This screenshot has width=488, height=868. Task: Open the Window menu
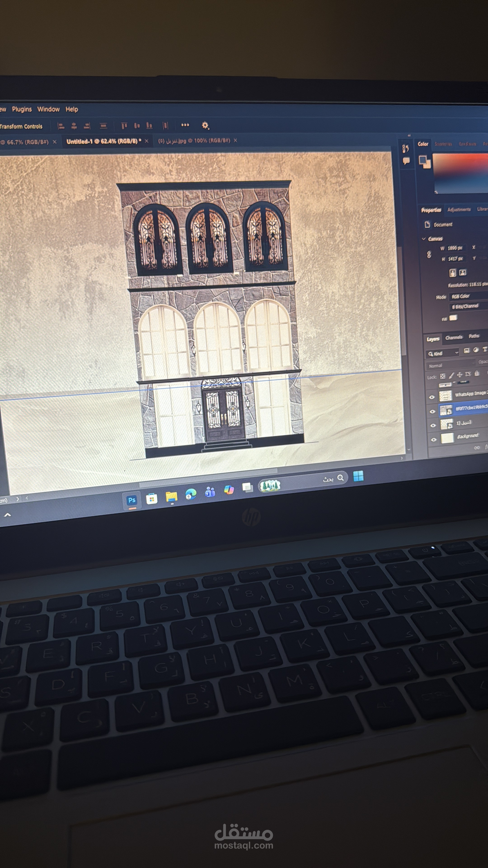pyautogui.click(x=48, y=109)
